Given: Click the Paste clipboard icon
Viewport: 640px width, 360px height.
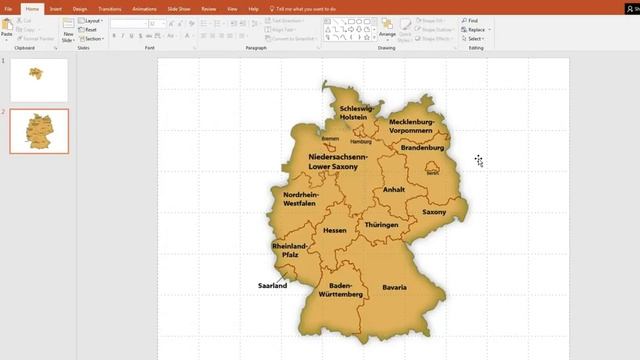Looking at the screenshot, I should tap(7, 25).
